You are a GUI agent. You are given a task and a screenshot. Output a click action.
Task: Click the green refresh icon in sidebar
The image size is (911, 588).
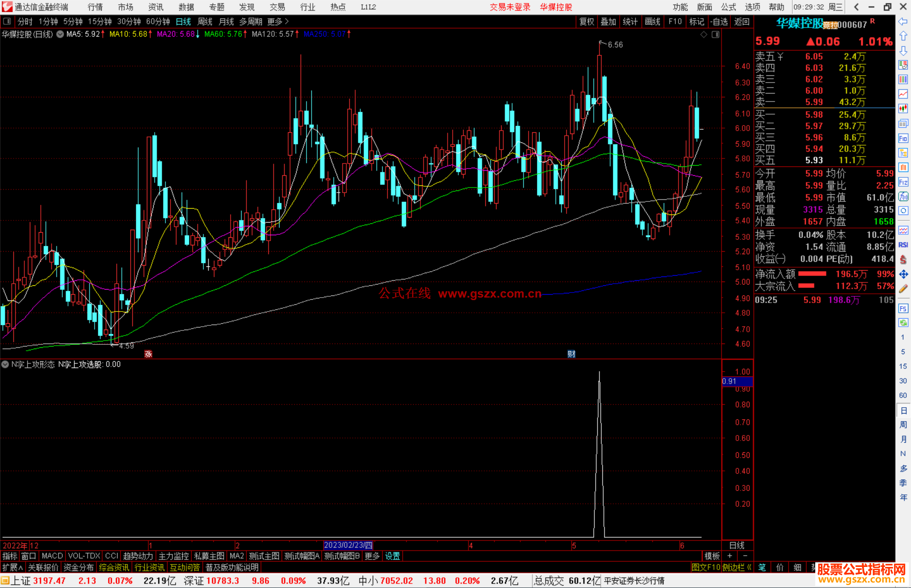pos(903,323)
